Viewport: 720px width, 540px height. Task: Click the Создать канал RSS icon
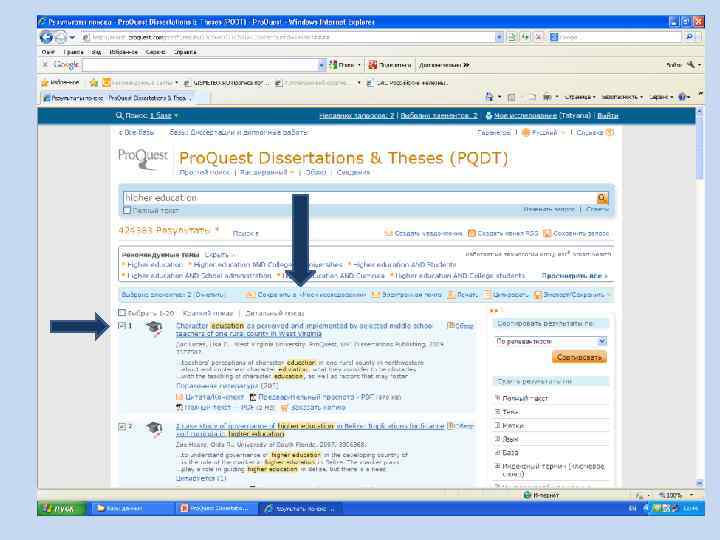tap(472, 233)
